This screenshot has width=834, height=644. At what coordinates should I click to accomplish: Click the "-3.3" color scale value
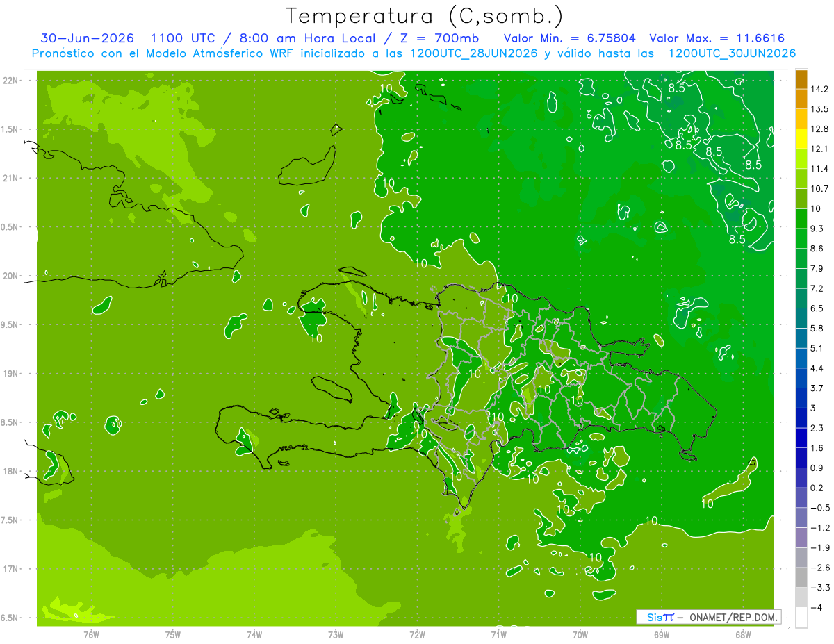click(820, 588)
